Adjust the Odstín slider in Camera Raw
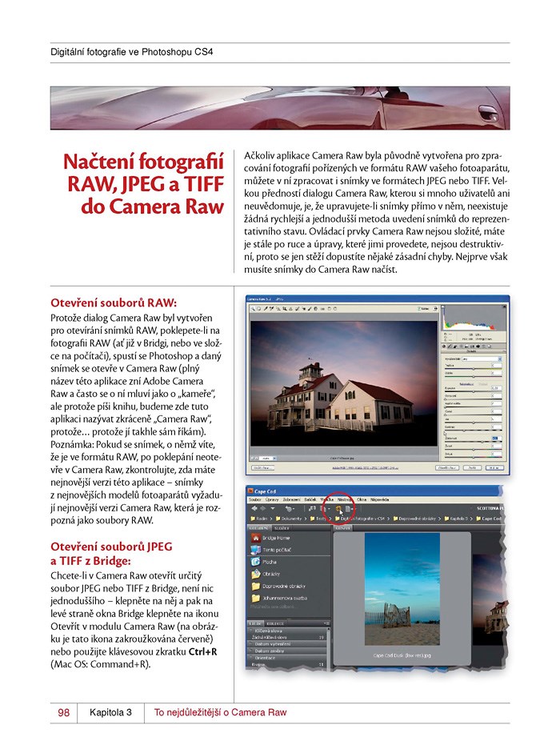560x753 pixels. 473,376
